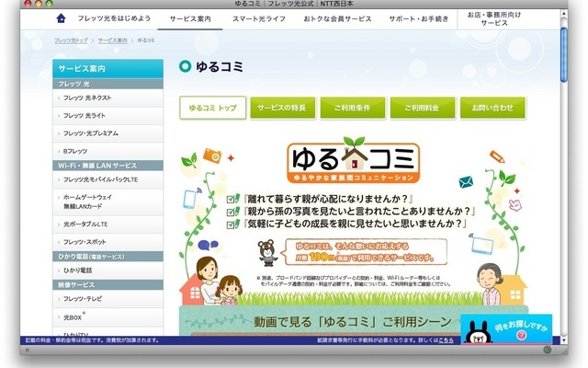Open フレッツ・テレビ sidebar item
This screenshot has width=588, height=368.
[x=108, y=299]
